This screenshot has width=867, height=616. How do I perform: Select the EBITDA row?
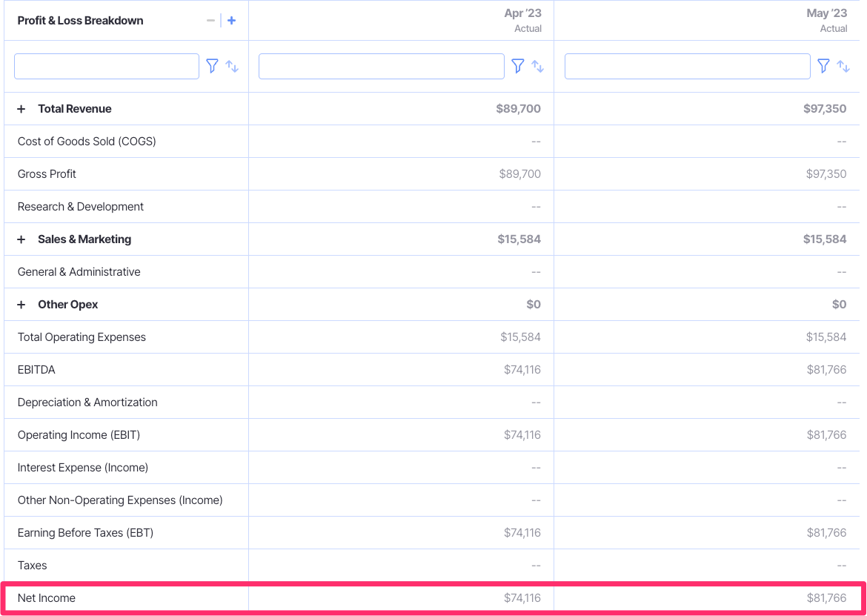click(x=37, y=369)
